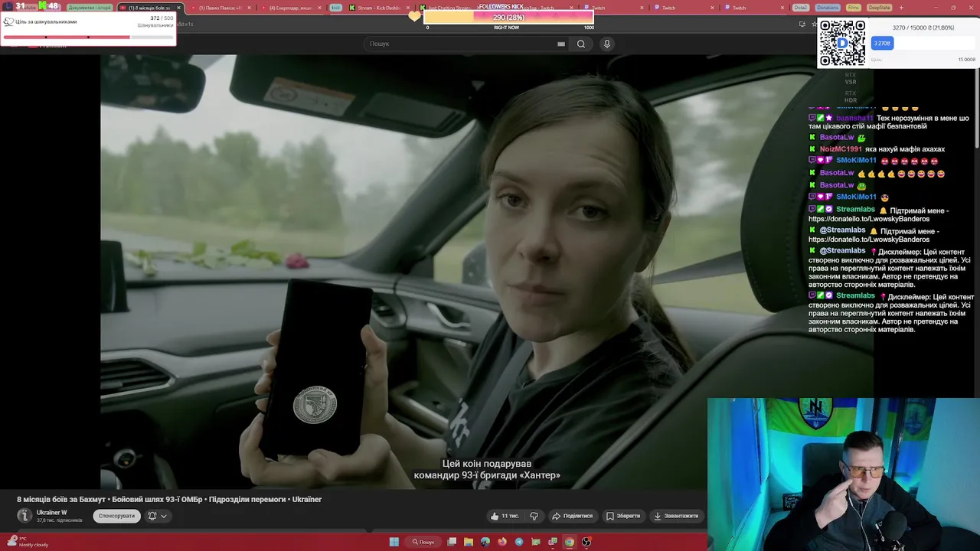This screenshot has width=980, height=551.
Task: Click the Followers Kick progress bar
Action: pos(508,17)
